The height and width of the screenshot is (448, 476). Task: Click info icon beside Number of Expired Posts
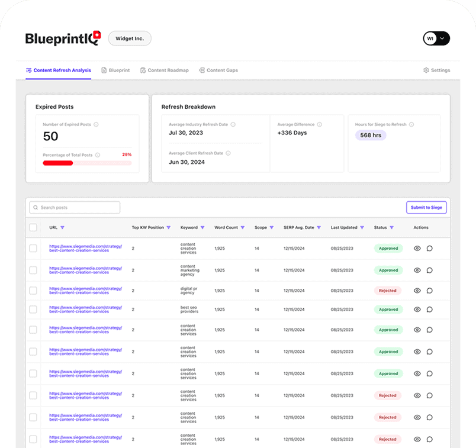pos(96,124)
